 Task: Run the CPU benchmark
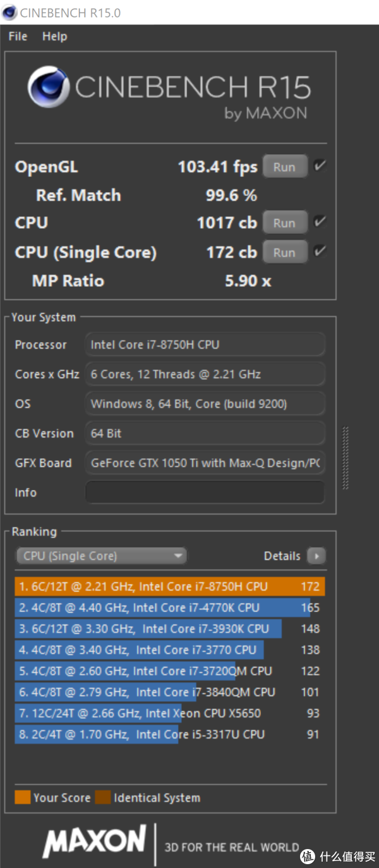(284, 223)
